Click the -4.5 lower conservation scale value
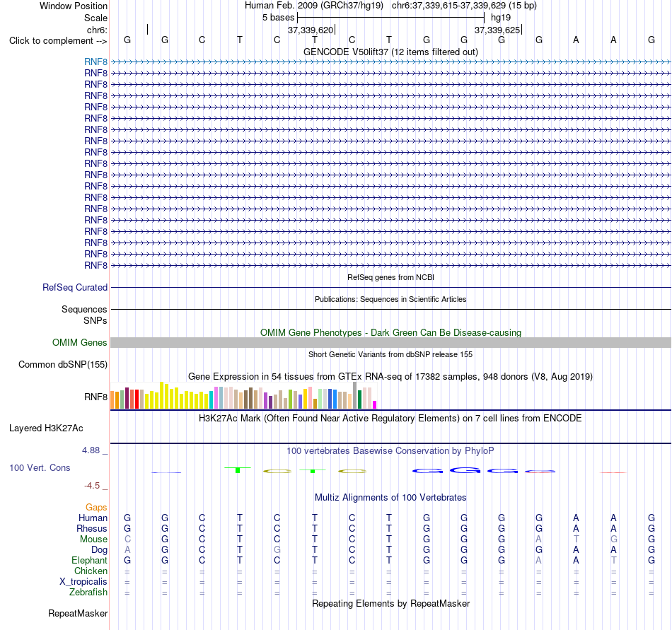This screenshot has width=672, height=630. pyautogui.click(x=92, y=485)
